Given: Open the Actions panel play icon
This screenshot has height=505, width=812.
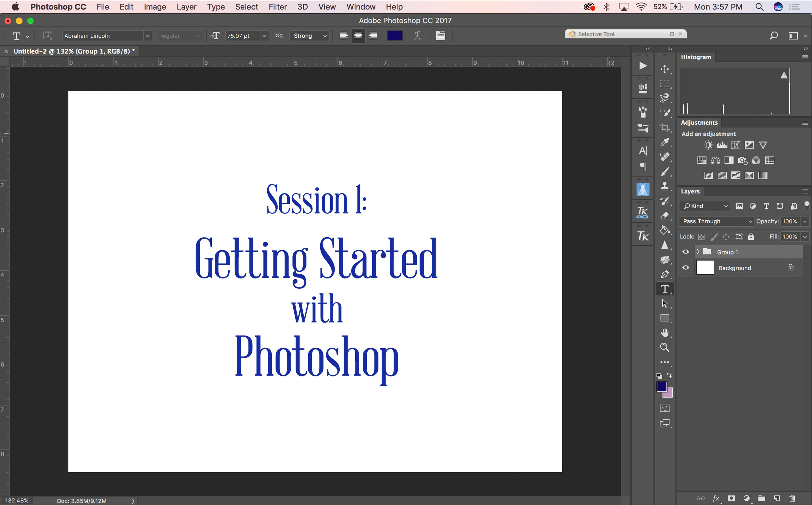Looking at the screenshot, I should pyautogui.click(x=642, y=66).
